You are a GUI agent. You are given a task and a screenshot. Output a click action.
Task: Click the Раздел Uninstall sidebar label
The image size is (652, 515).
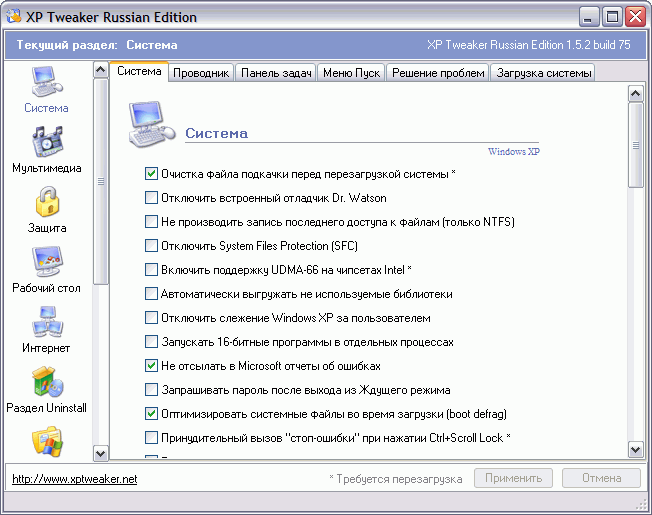point(47,407)
